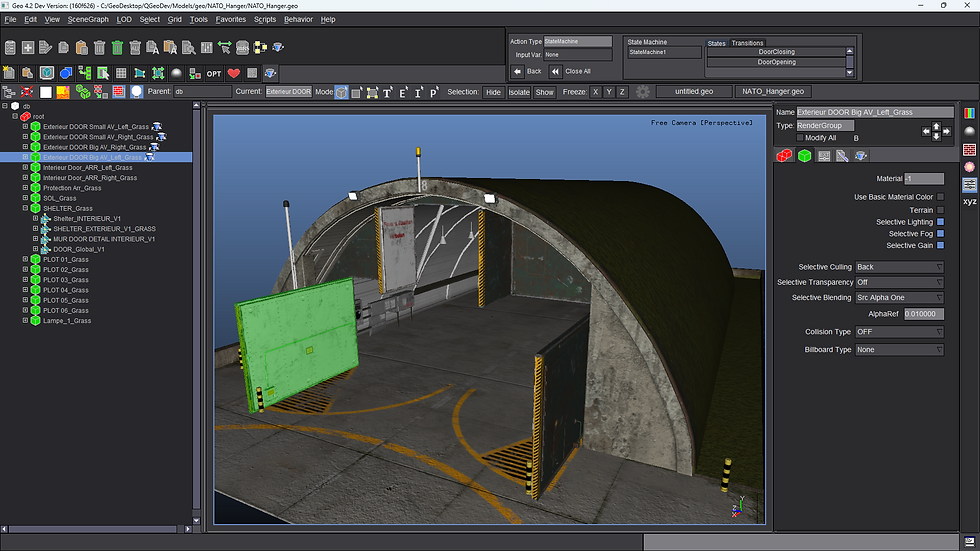
Task: Click the red-crossed eye icon
Action: coord(27,92)
